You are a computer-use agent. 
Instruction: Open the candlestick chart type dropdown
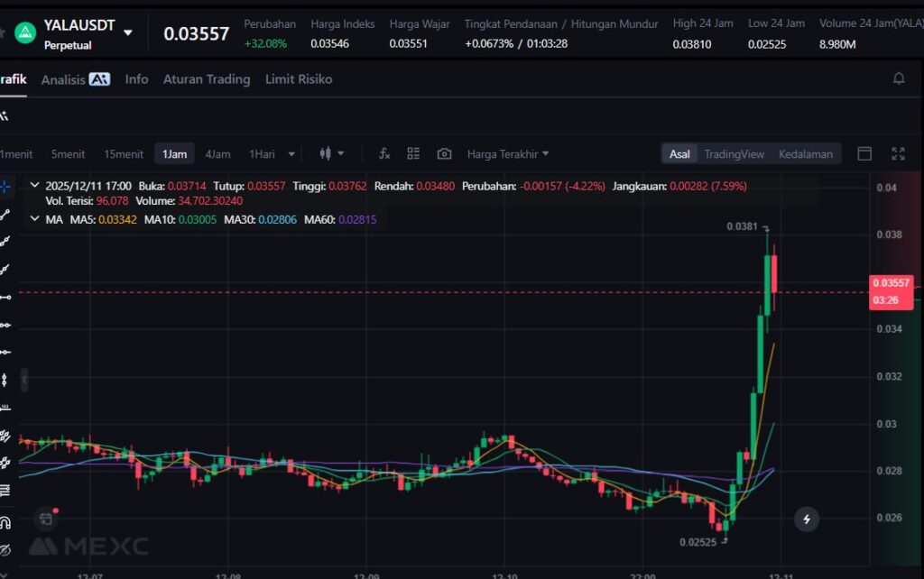click(332, 154)
